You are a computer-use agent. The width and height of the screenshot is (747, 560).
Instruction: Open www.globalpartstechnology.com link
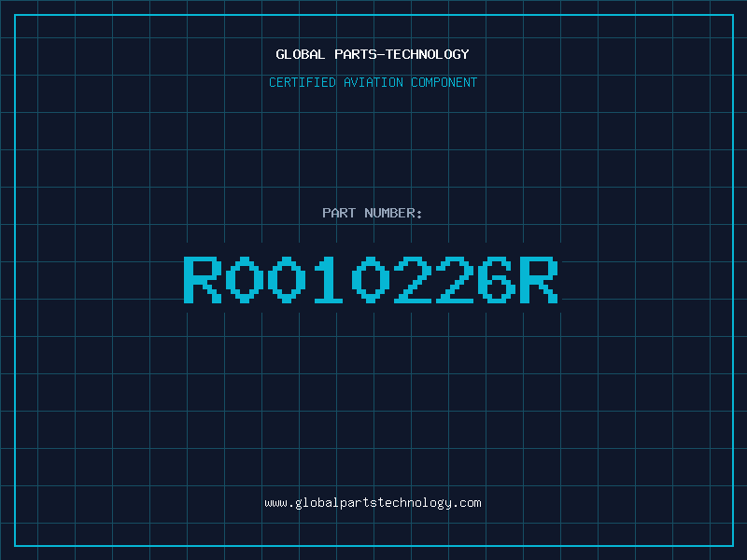[x=373, y=503]
